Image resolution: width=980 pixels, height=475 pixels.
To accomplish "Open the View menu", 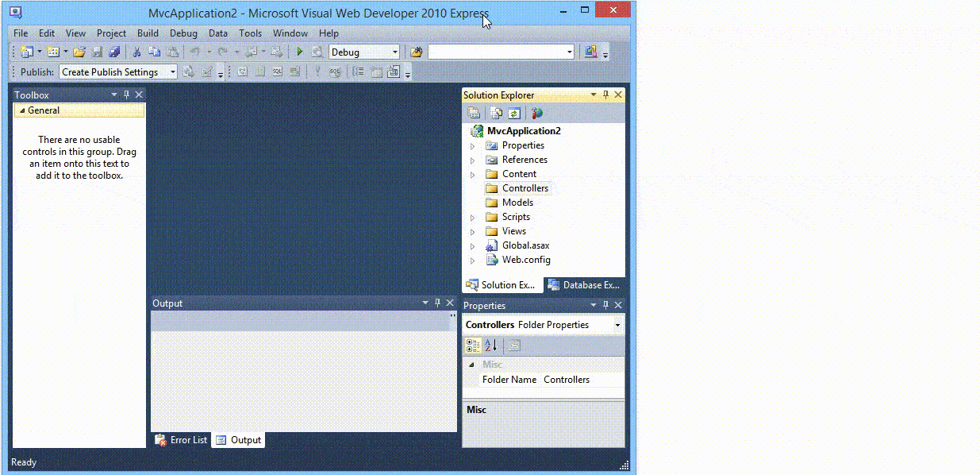I will pyautogui.click(x=75, y=33).
